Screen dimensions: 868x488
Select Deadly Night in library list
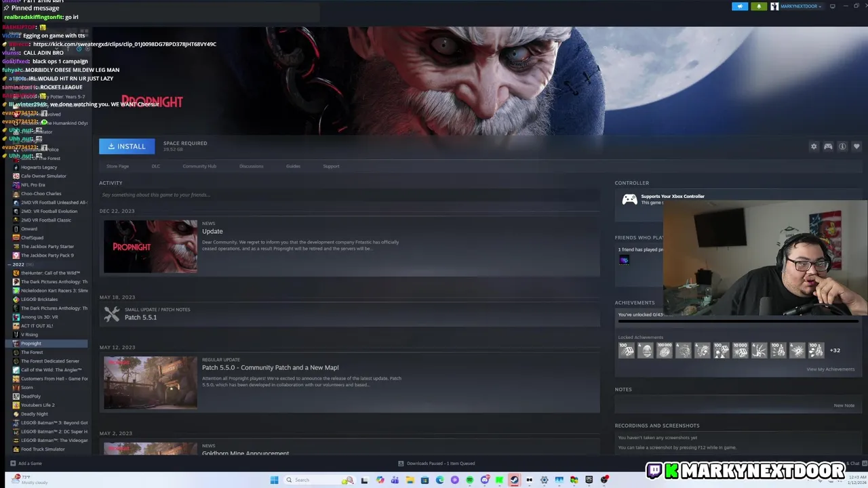tap(34, 413)
